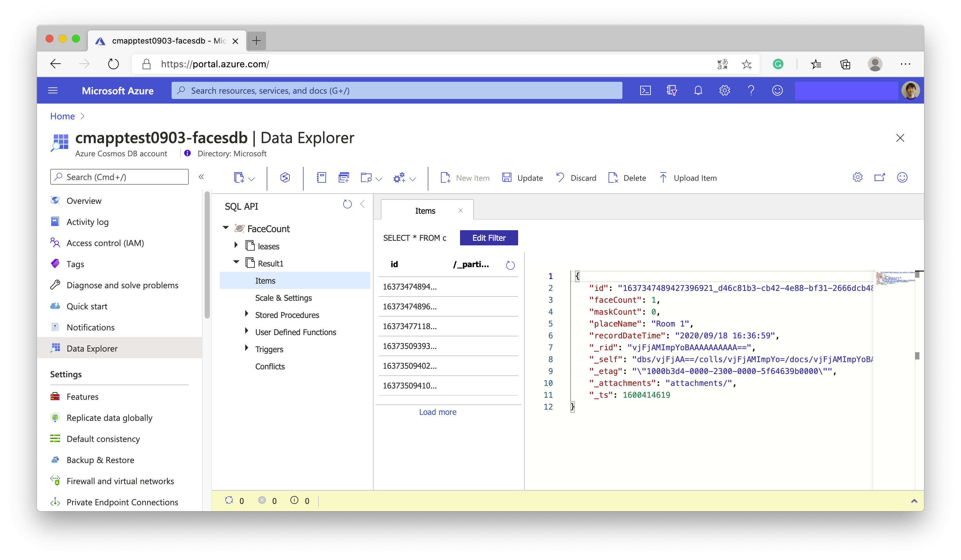Viewport: 961px width, 560px height.
Task: Click Load more results link
Action: pyautogui.click(x=438, y=411)
